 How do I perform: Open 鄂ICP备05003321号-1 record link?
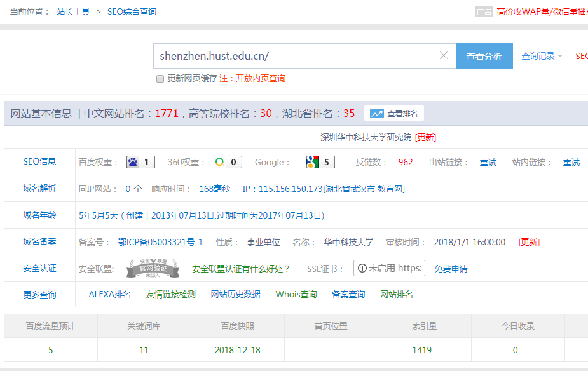[160, 242]
